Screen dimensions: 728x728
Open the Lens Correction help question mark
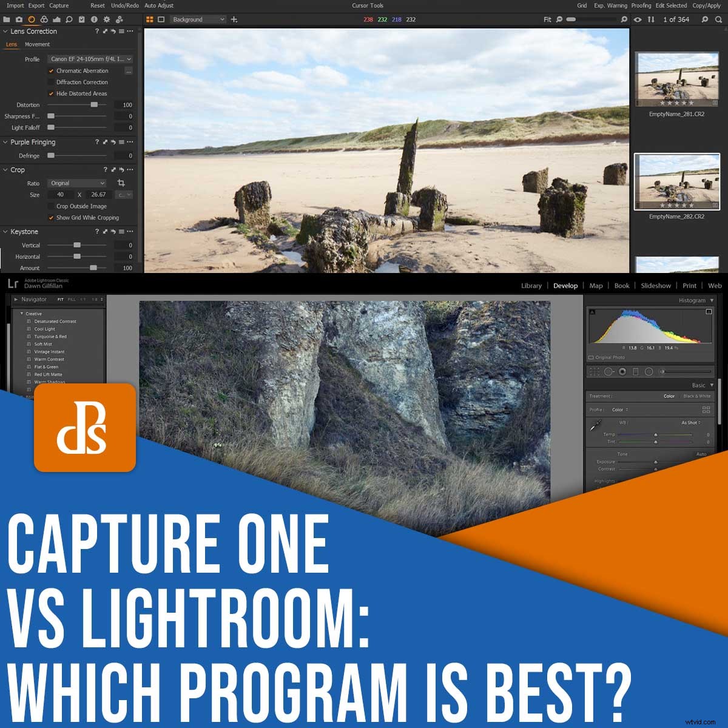[96, 32]
